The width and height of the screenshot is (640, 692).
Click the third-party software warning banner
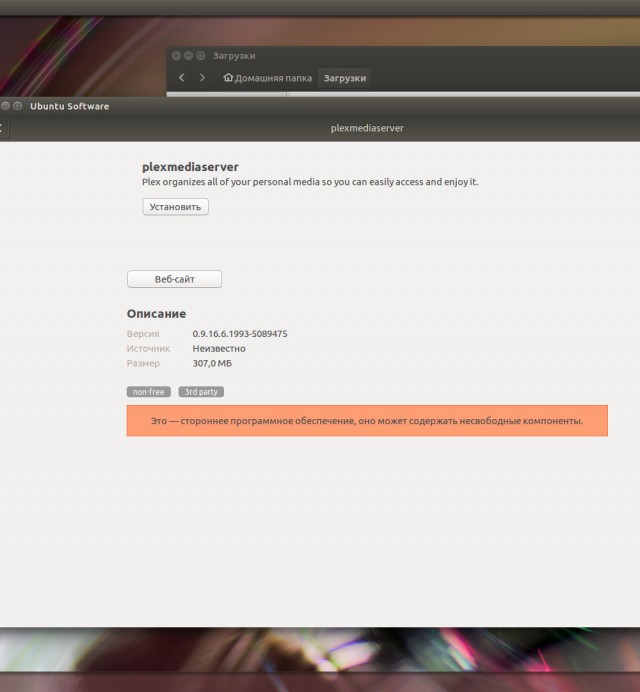[x=367, y=421]
